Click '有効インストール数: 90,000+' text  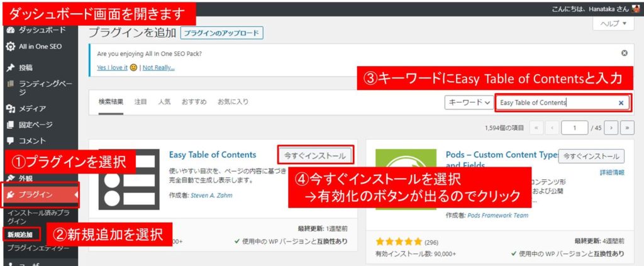coord(416,254)
